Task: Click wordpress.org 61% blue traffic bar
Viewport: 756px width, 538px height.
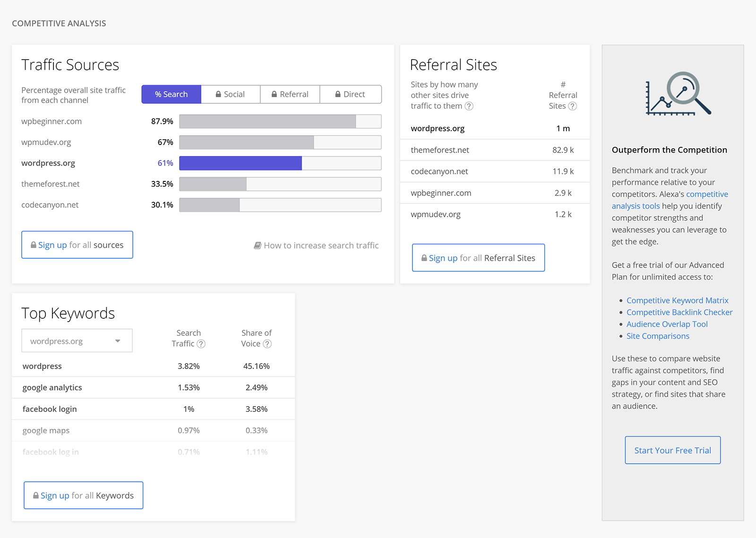Action: point(280,163)
